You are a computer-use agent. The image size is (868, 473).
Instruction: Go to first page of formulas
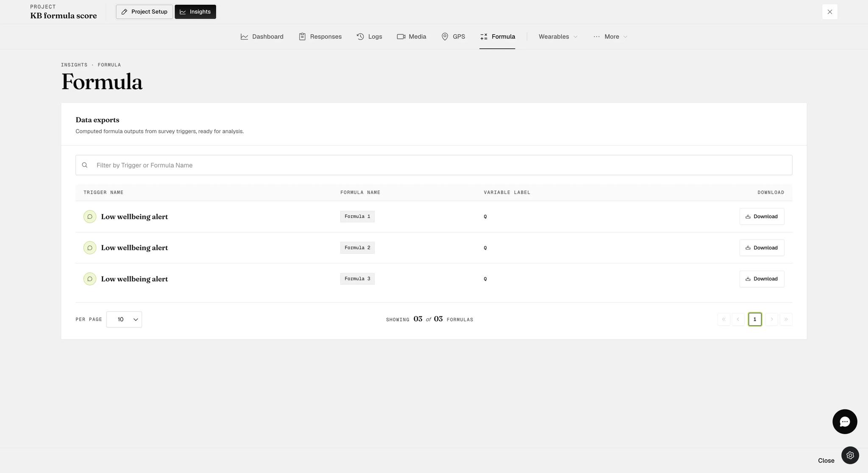pos(724,319)
